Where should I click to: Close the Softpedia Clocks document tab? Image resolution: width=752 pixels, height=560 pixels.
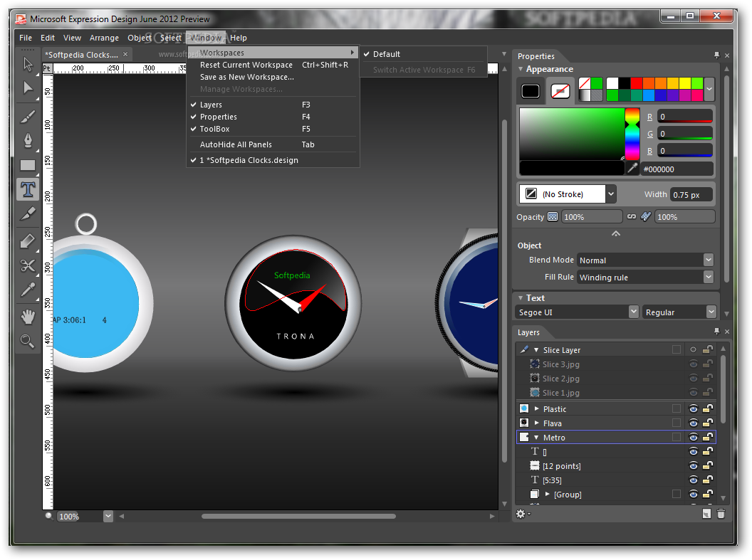(x=125, y=54)
